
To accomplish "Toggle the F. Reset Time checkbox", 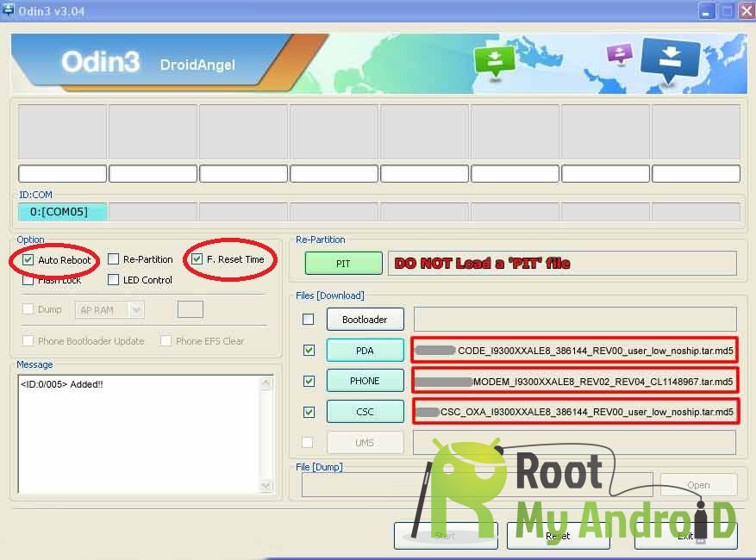I will pyautogui.click(x=197, y=259).
